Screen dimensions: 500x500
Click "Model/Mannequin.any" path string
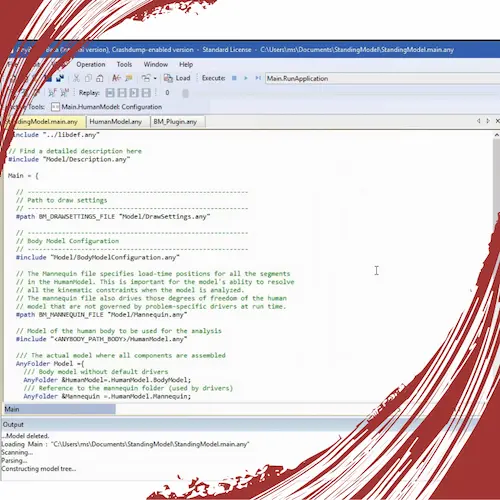147,315
